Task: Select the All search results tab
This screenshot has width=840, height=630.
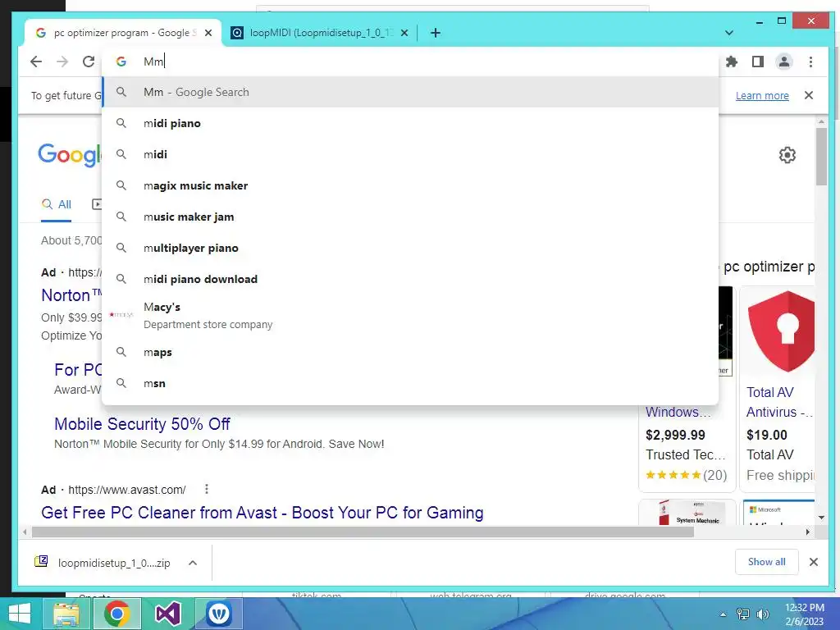Action: click(57, 204)
